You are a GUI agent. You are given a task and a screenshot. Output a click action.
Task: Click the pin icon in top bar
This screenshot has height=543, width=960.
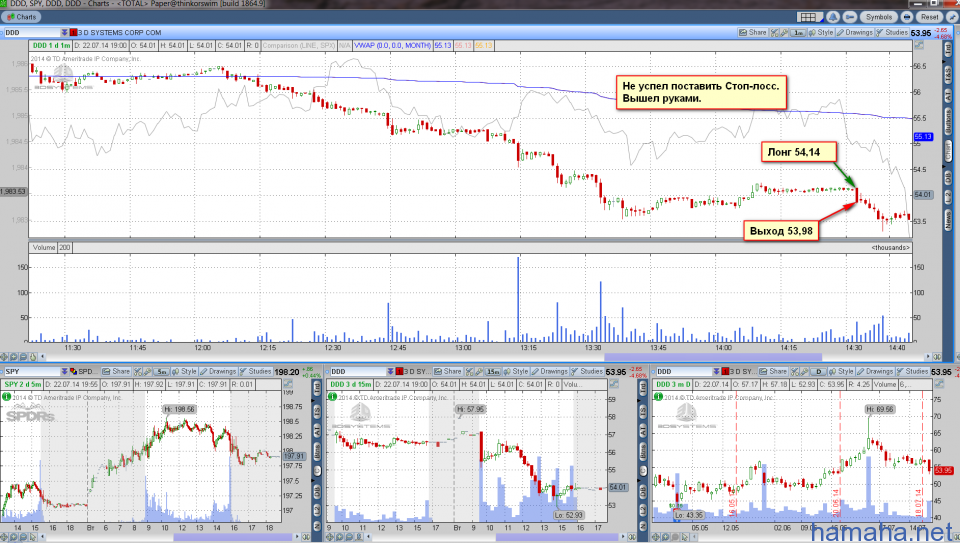click(952, 17)
